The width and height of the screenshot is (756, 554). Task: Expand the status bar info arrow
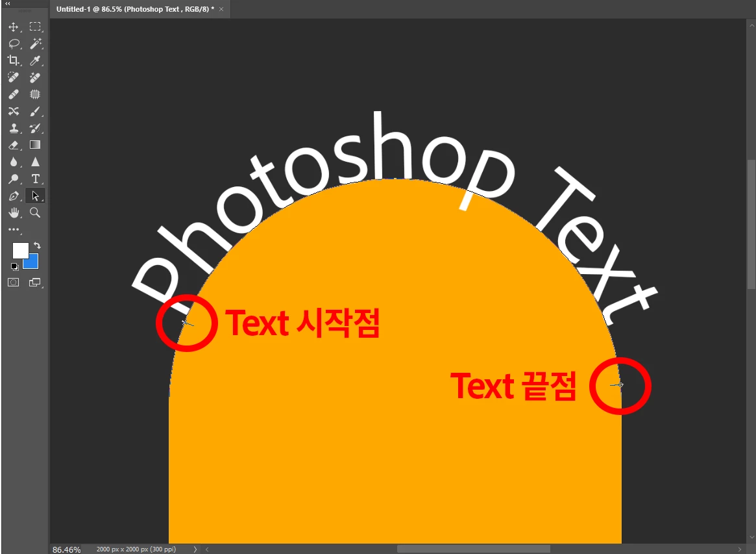195,549
